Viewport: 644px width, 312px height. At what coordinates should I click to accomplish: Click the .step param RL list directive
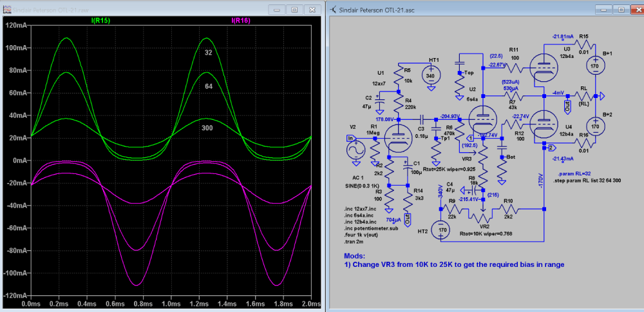click(x=588, y=182)
